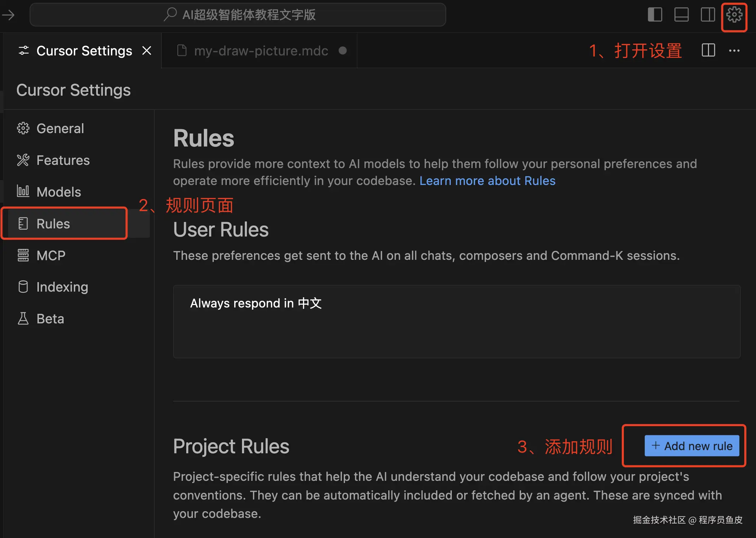The image size is (756, 538).
Task: Click the Cursor Settings tab label
Action: 84,51
